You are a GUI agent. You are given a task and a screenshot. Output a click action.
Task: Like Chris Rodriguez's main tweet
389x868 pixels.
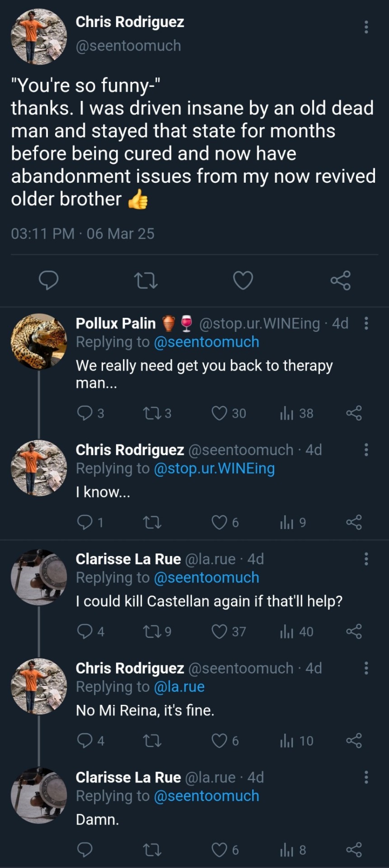coord(243,280)
